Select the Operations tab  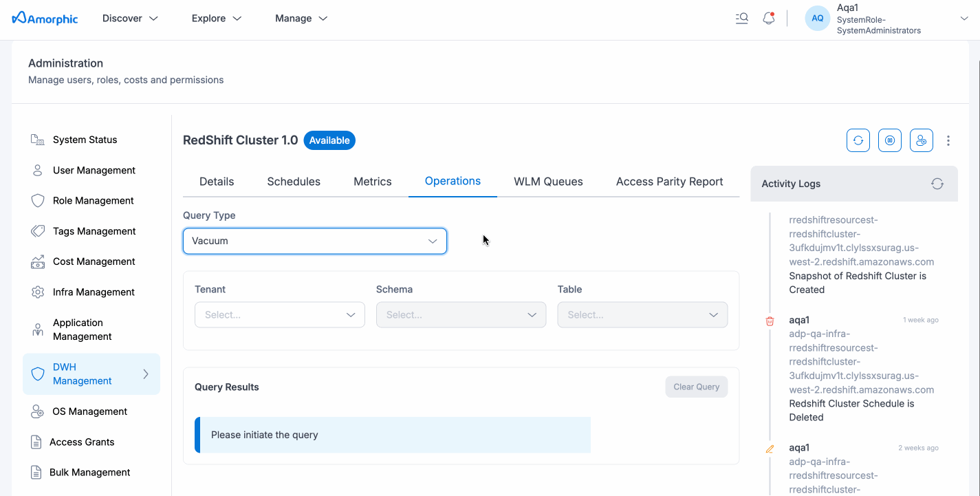tap(453, 181)
